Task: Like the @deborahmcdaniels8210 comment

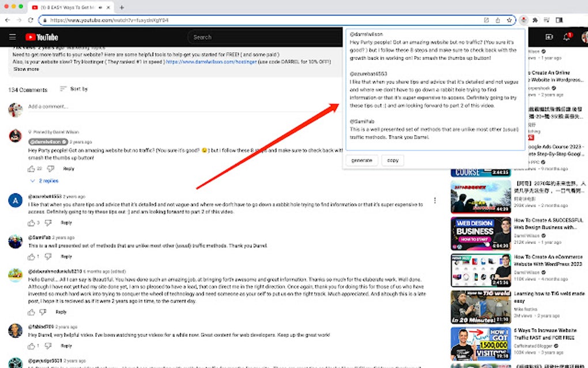Action: pyautogui.click(x=31, y=312)
